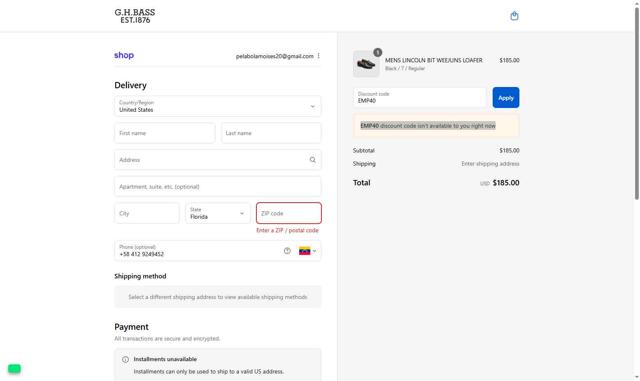Click the email pelabolamoises20@gmail.com
Screen dimensions: 640x381
pos(275,56)
